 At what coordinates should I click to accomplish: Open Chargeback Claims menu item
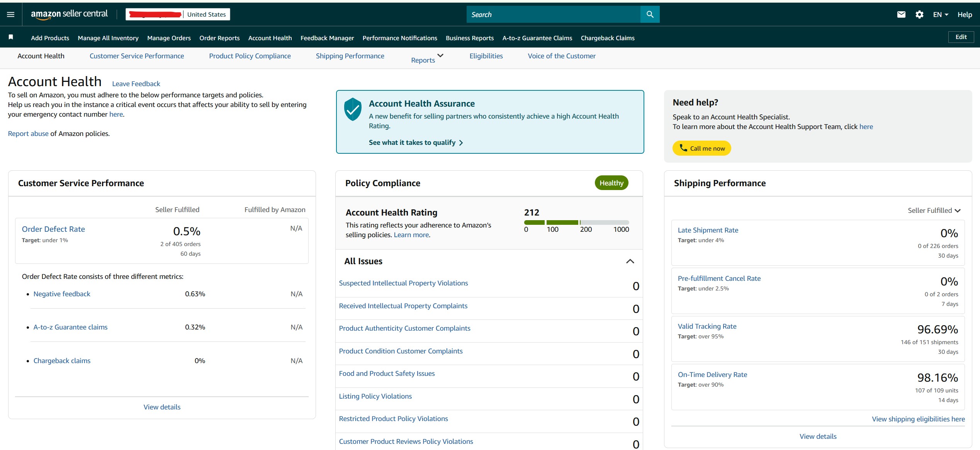(x=608, y=38)
